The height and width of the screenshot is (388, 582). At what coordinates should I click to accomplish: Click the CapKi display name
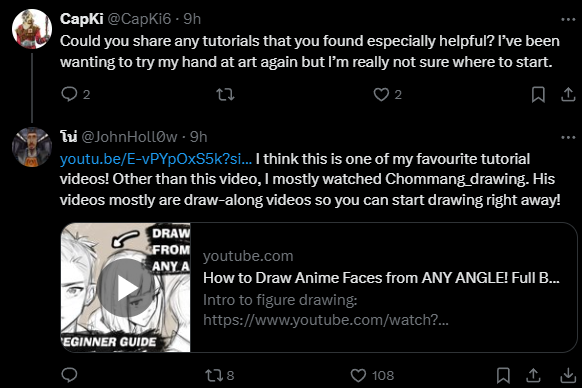click(82, 19)
